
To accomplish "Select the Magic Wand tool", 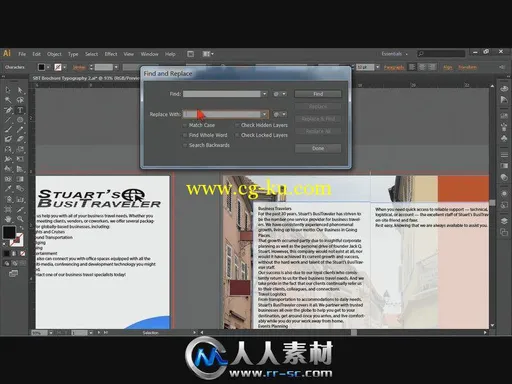I will pos(8,100).
